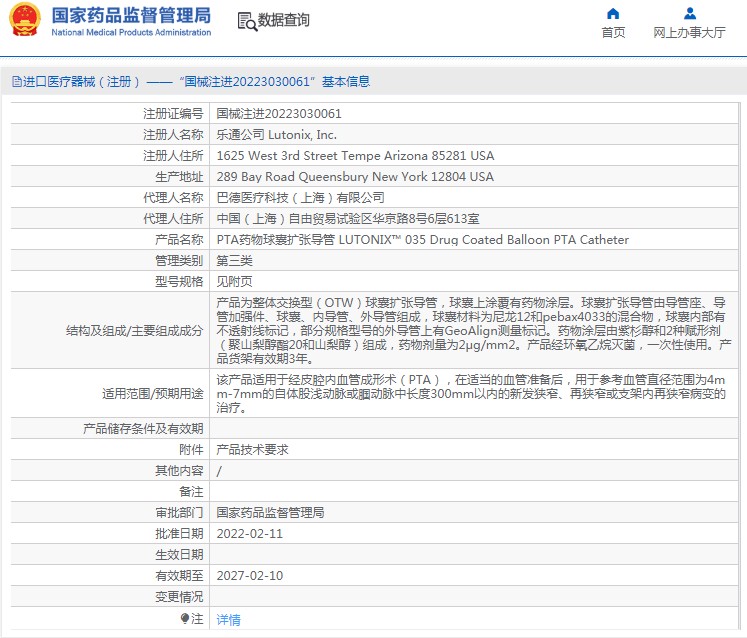
Task: Click the 国家药品监督管理局 site title
Action: coord(131,15)
